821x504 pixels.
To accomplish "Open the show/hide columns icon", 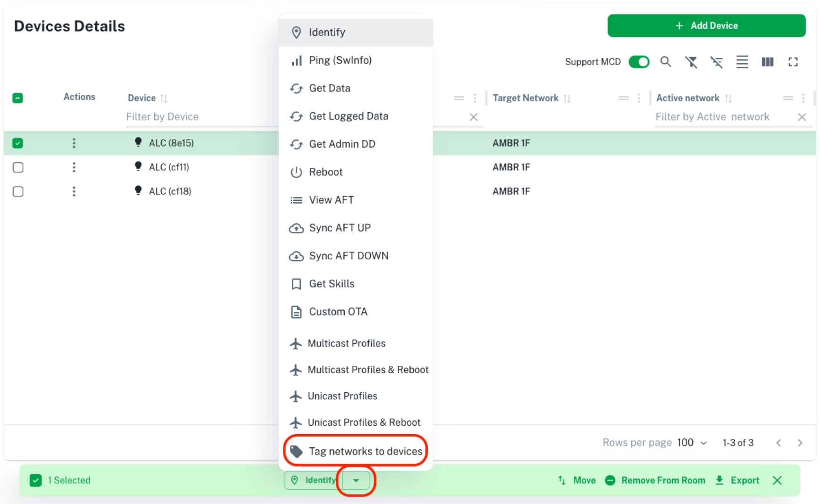I will tap(768, 62).
